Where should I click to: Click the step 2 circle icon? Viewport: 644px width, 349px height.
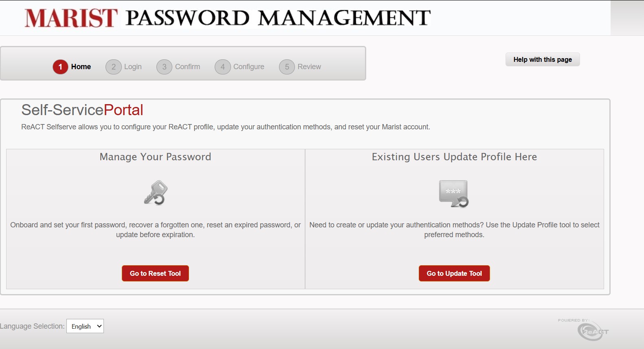click(113, 67)
